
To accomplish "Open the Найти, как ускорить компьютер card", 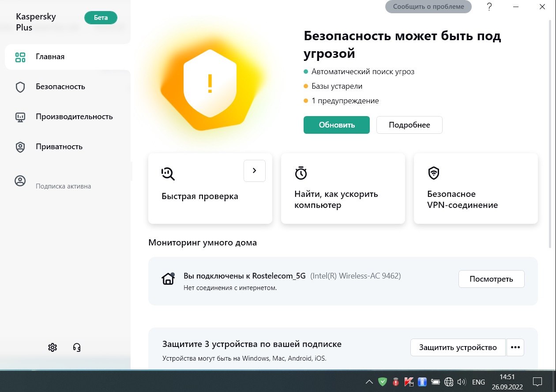I will tap(343, 188).
